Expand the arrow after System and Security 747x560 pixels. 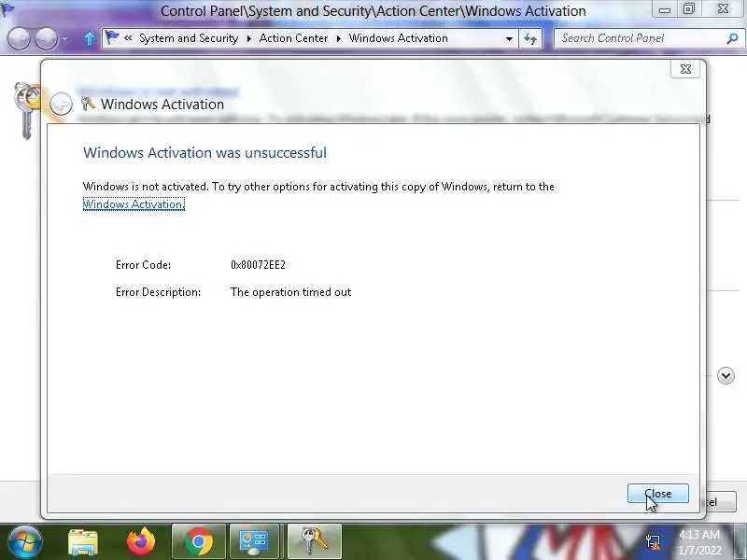(248, 38)
